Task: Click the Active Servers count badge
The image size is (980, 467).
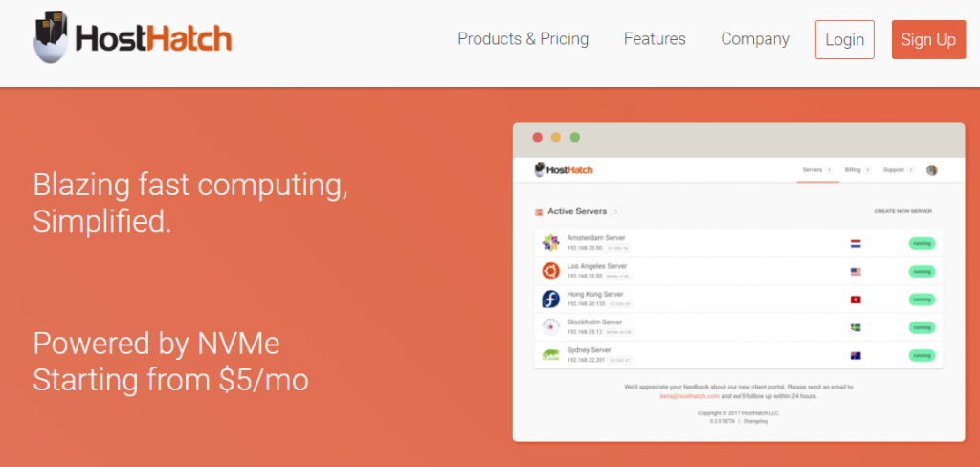Action: click(615, 211)
